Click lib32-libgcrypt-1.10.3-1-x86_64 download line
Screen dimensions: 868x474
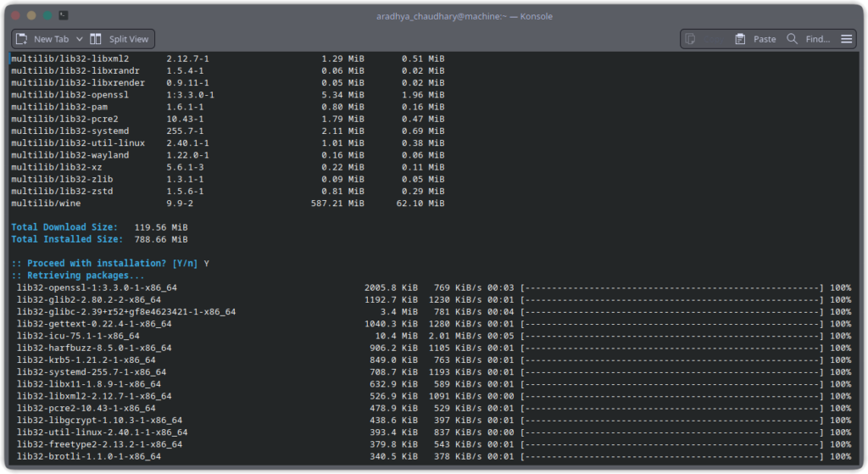pos(434,421)
